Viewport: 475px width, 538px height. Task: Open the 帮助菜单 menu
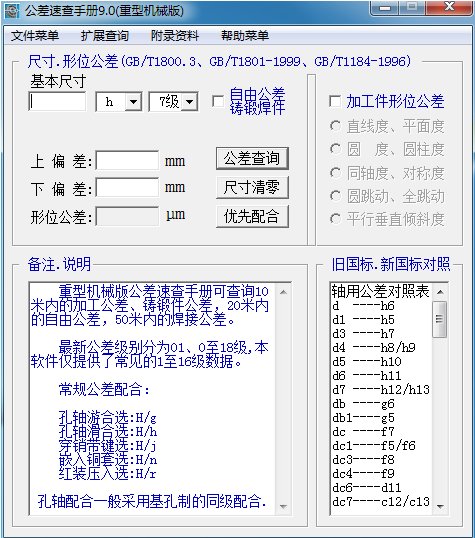[245, 35]
